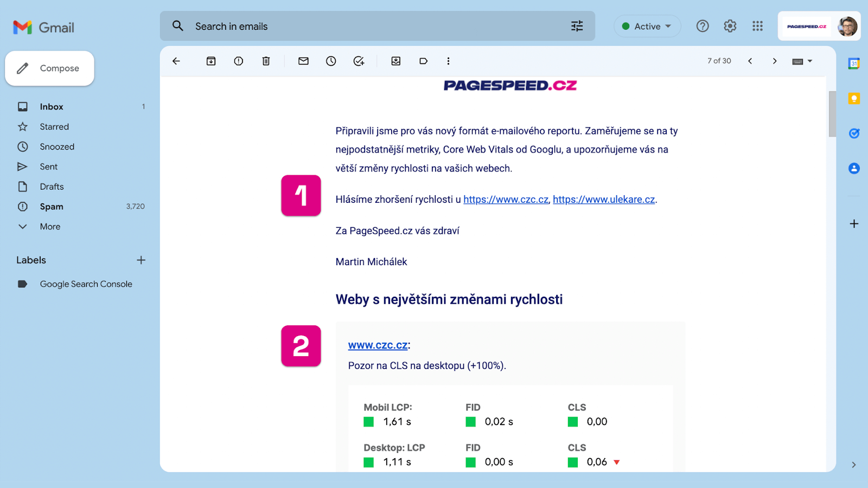Click the account profile avatar
The width and height of the screenshot is (868, 488).
(847, 26)
